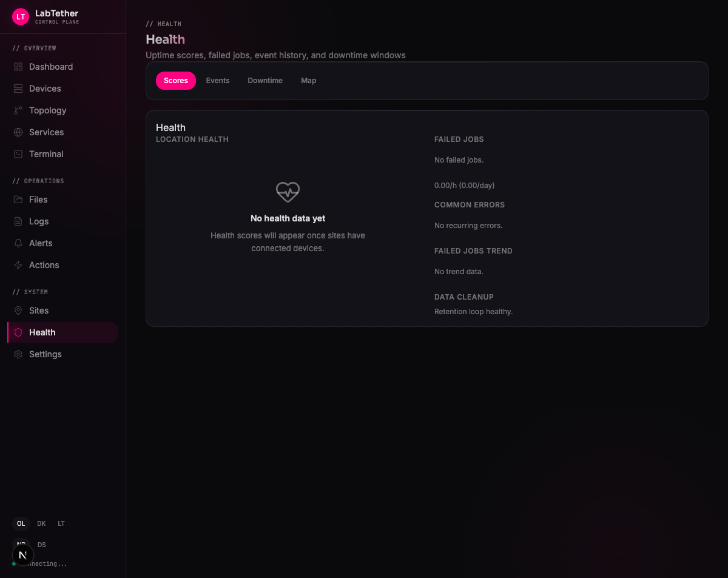Open the Next.js N dev tools badge
The width and height of the screenshot is (728, 578).
point(23,555)
